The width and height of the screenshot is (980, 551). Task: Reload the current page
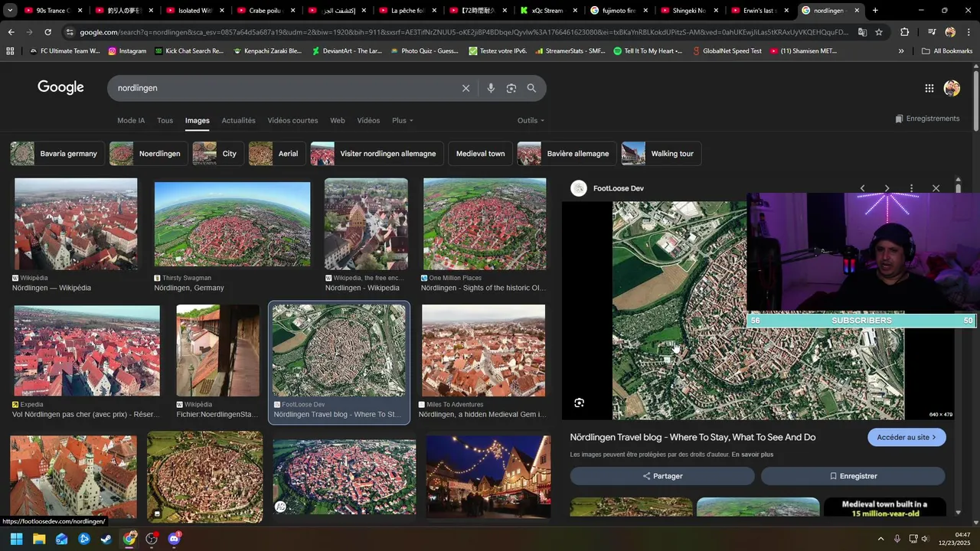coord(47,32)
